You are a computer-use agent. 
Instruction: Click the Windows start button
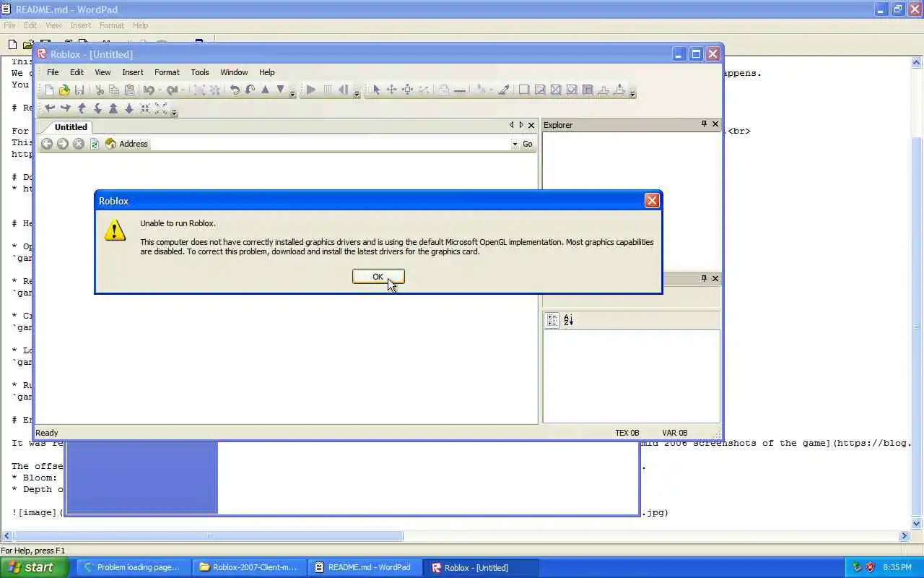(x=35, y=567)
